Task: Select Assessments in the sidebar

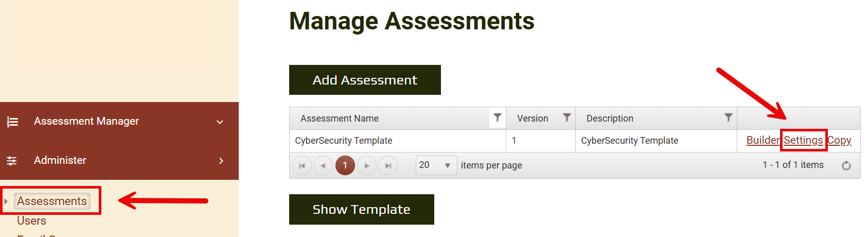Action: 52,201
